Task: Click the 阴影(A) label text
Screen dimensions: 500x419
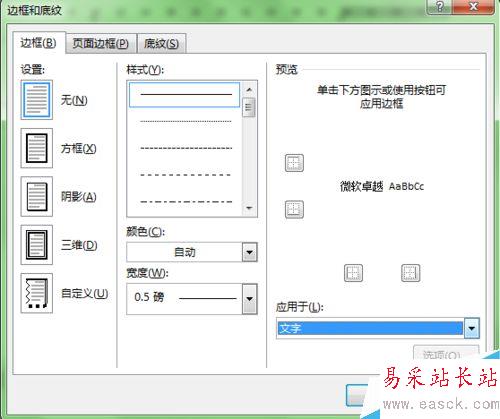Action: click(78, 197)
